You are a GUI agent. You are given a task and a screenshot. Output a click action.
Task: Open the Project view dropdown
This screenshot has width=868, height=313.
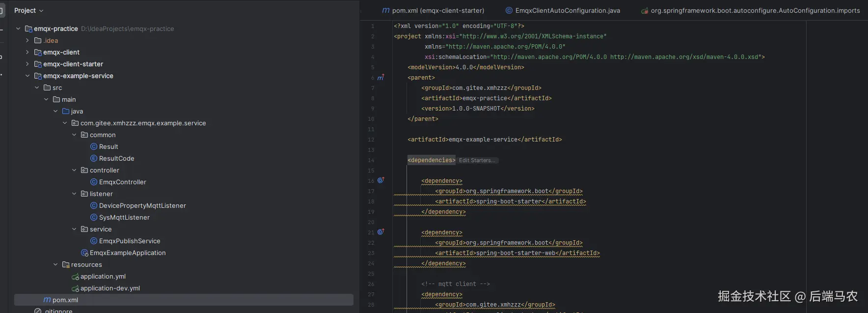click(x=29, y=10)
